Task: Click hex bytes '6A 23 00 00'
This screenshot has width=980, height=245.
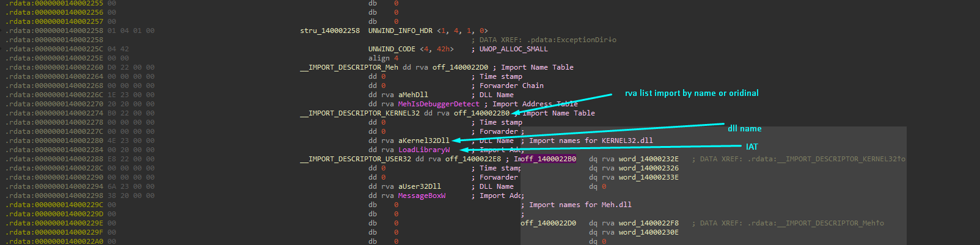Action: [x=131, y=186]
